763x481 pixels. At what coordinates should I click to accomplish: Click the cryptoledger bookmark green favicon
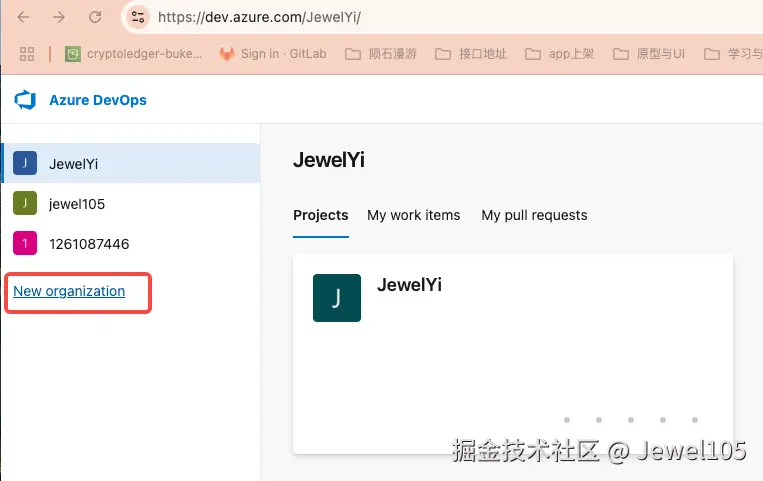click(x=73, y=54)
